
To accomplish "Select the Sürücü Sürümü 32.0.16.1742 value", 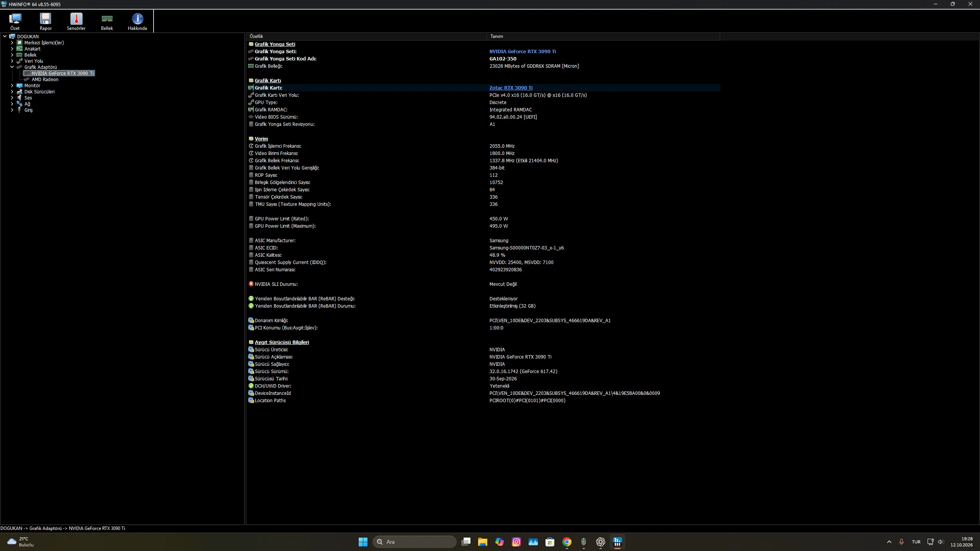I will tap(523, 372).
